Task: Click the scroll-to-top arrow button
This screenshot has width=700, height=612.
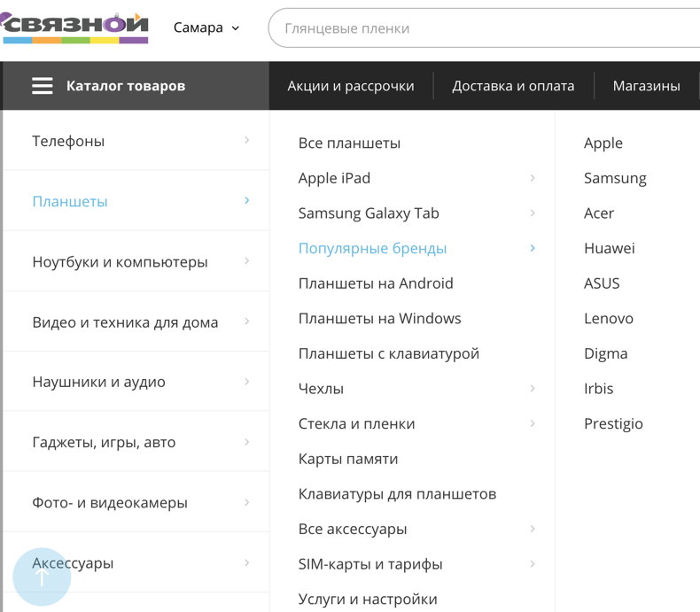Action: tap(42, 577)
